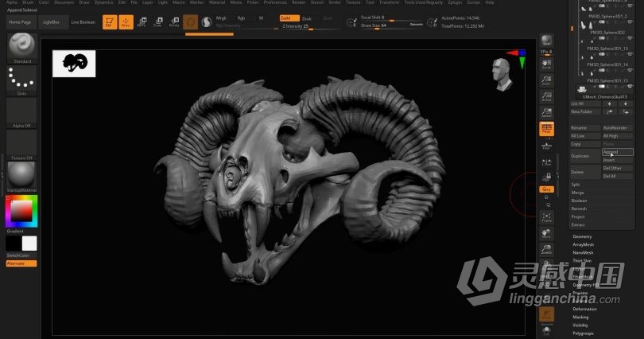The width and height of the screenshot is (644, 339).
Task: Click the Zoom canvas icon
Action: (546, 80)
